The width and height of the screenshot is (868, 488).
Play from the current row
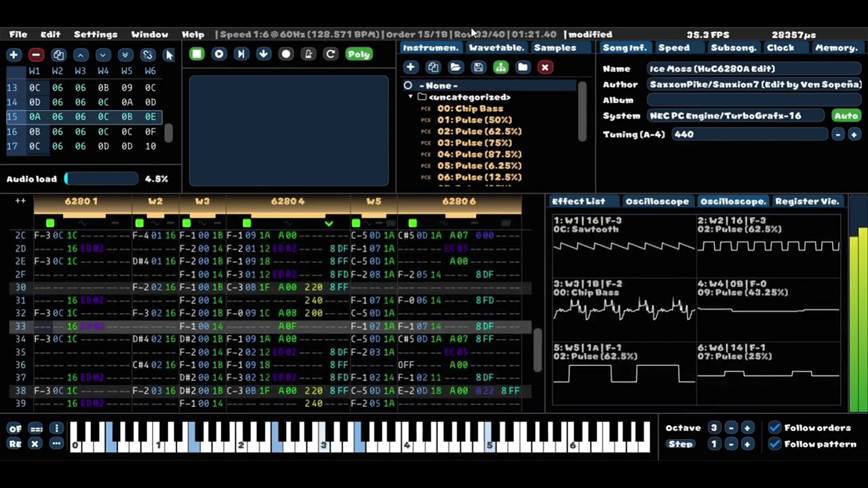241,54
